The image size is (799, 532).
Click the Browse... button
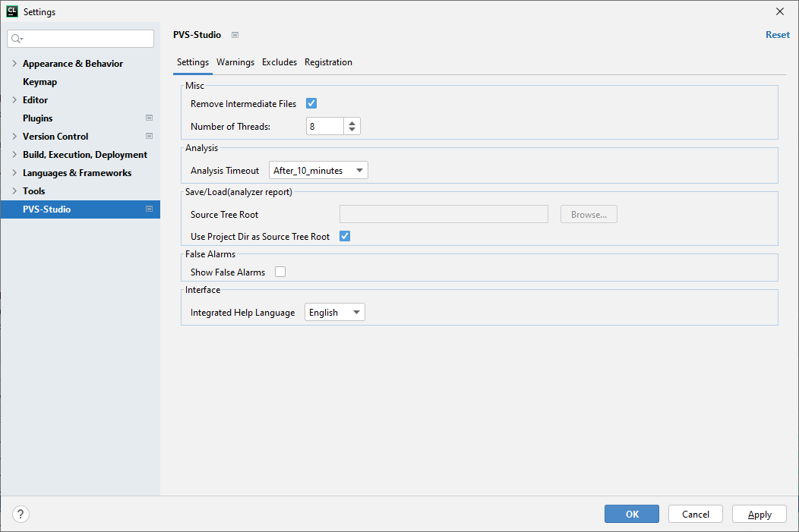(x=589, y=214)
